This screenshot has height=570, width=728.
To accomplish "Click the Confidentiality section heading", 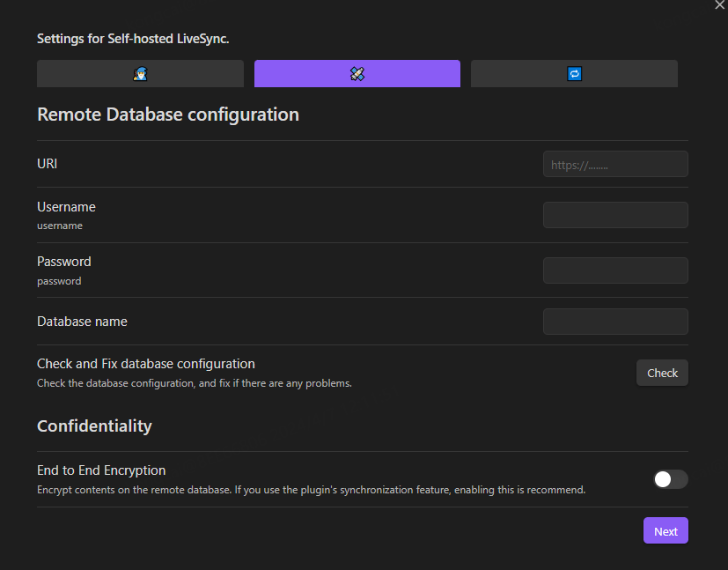I will (94, 426).
